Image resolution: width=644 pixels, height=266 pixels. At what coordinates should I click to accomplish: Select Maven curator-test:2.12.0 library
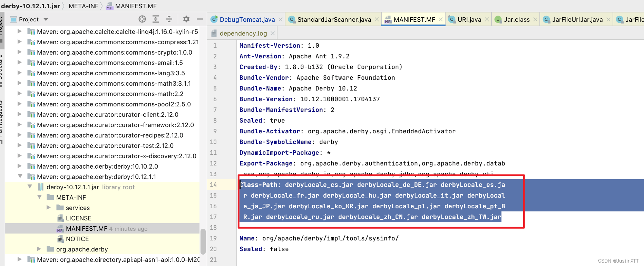(105, 146)
